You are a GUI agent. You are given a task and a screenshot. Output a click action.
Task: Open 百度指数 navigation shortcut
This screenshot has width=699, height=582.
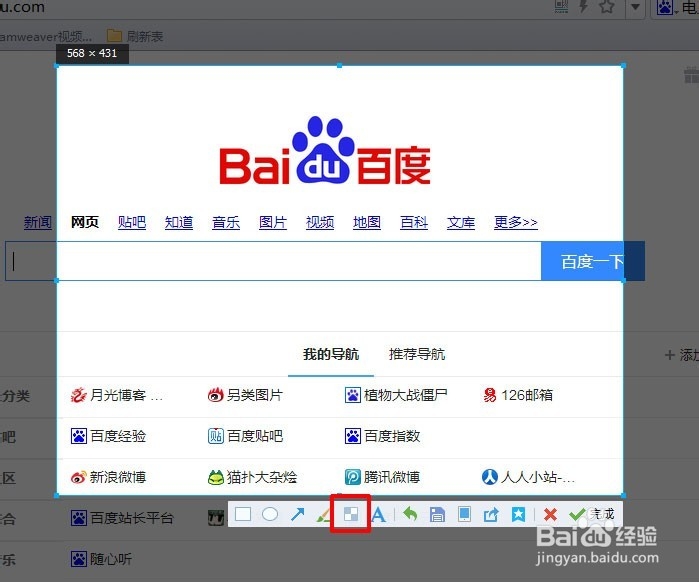point(382,436)
